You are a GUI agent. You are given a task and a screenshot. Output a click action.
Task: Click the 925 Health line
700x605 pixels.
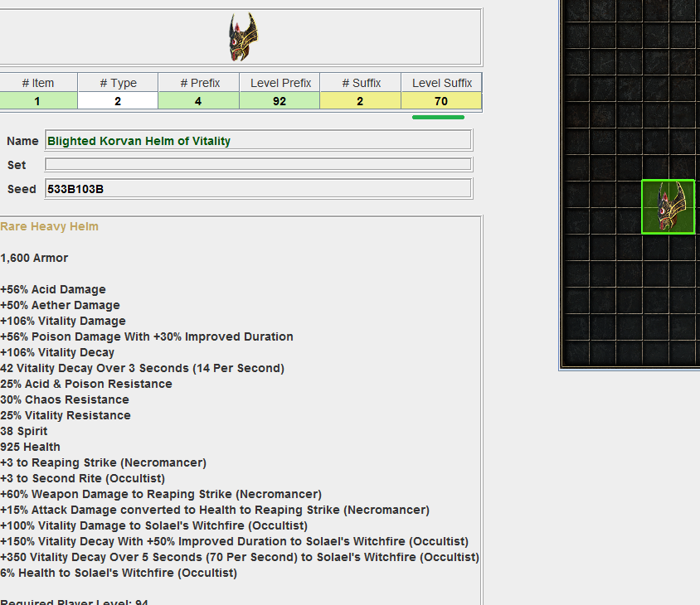point(30,447)
